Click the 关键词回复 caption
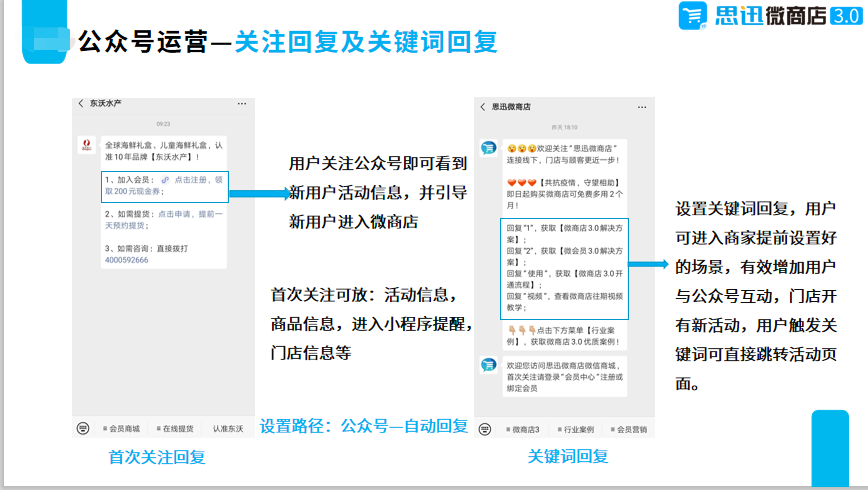 (568, 456)
